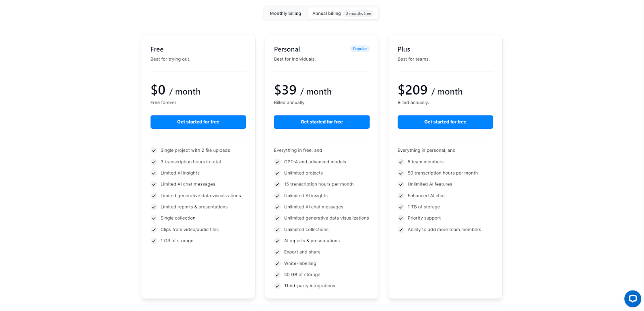This screenshot has width=644, height=311.
Task: Click the Popular badge on Personal plan
Action: 360,49
